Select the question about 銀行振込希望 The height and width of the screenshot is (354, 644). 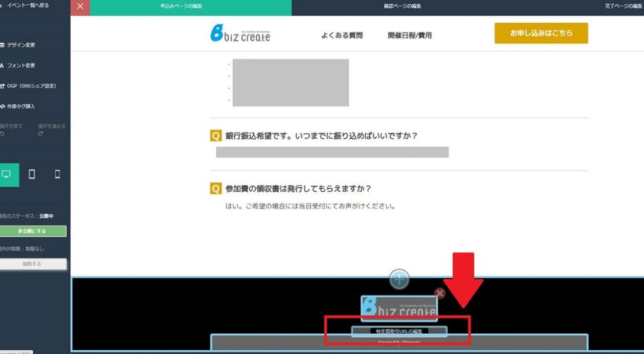tap(321, 136)
